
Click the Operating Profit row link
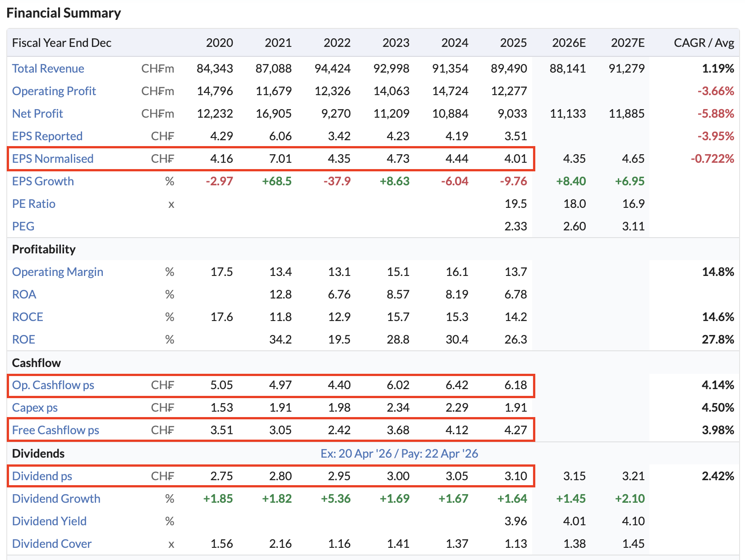[54, 91]
